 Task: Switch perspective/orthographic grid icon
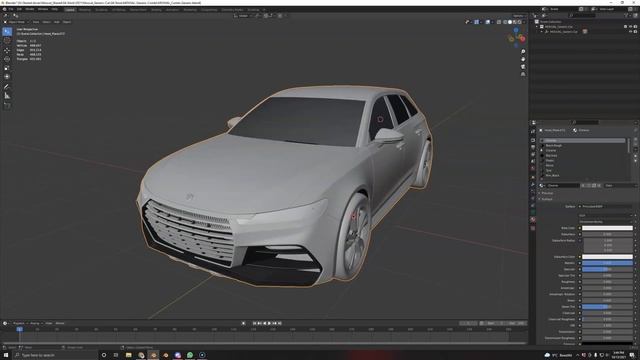pyautogui.click(x=523, y=74)
